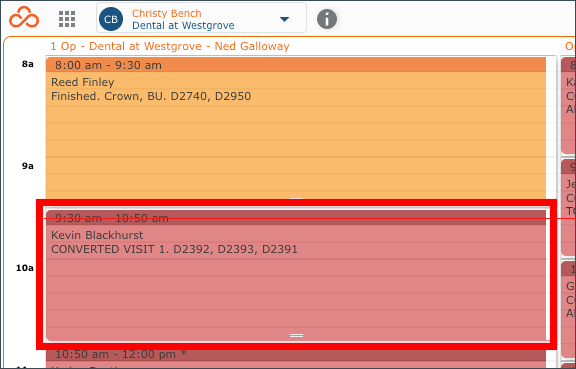Click the Christy Bench user name

[x=166, y=13]
